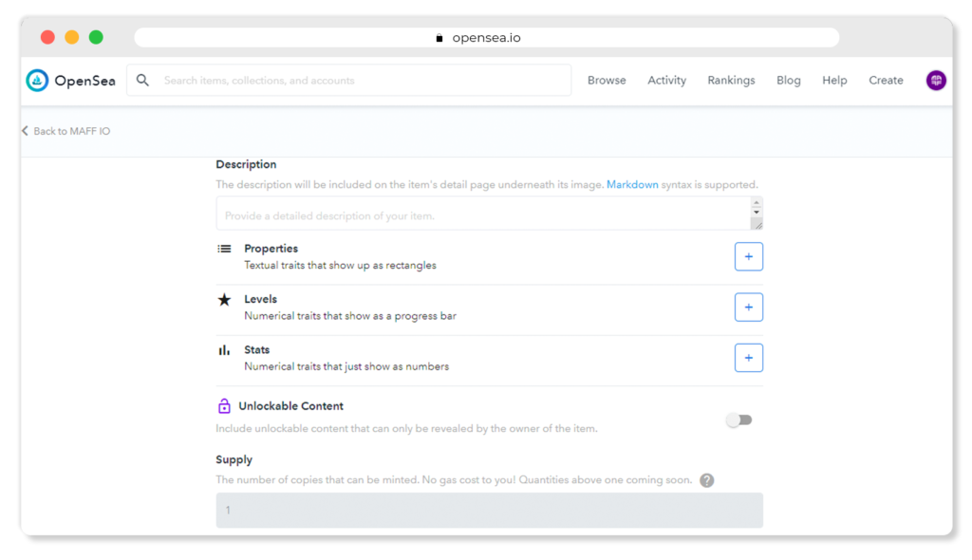972x560 pixels.
Task: Add Stats using the plus button
Action: click(x=748, y=358)
